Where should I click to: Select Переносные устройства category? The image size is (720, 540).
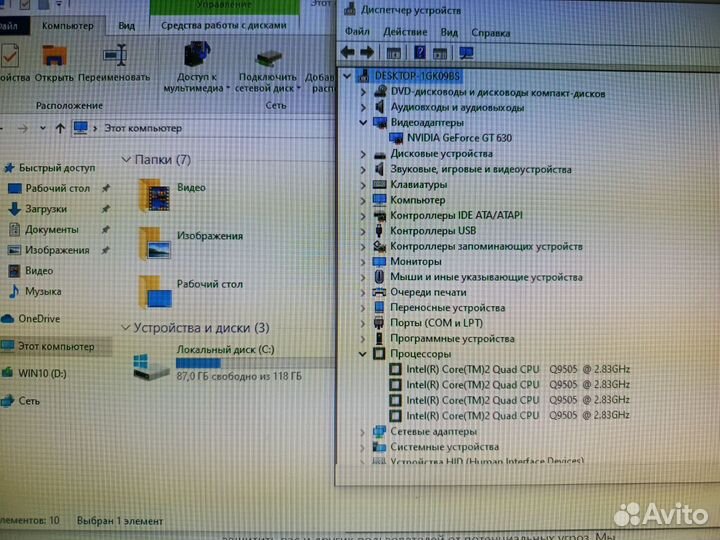[x=447, y=308]
